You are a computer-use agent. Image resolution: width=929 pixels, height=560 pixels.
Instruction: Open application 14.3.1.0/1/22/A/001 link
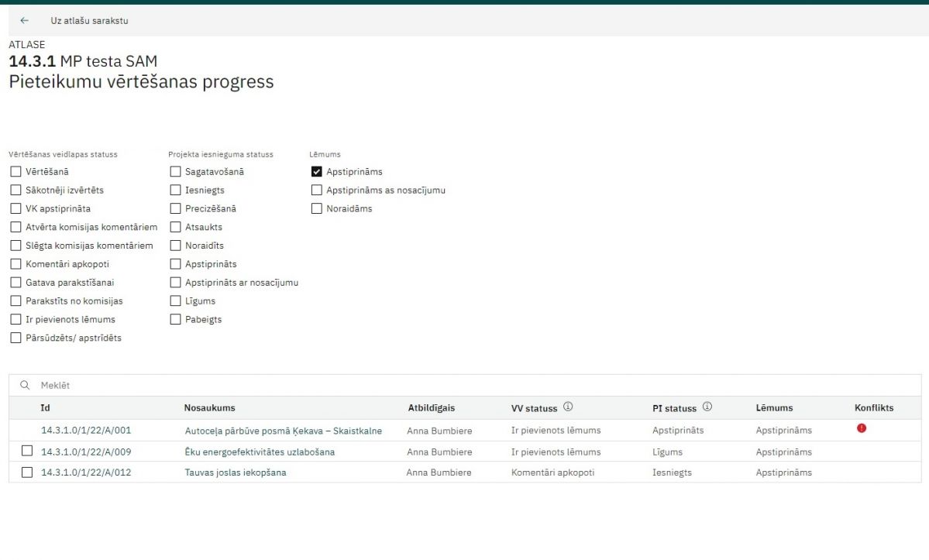[85, 431]
